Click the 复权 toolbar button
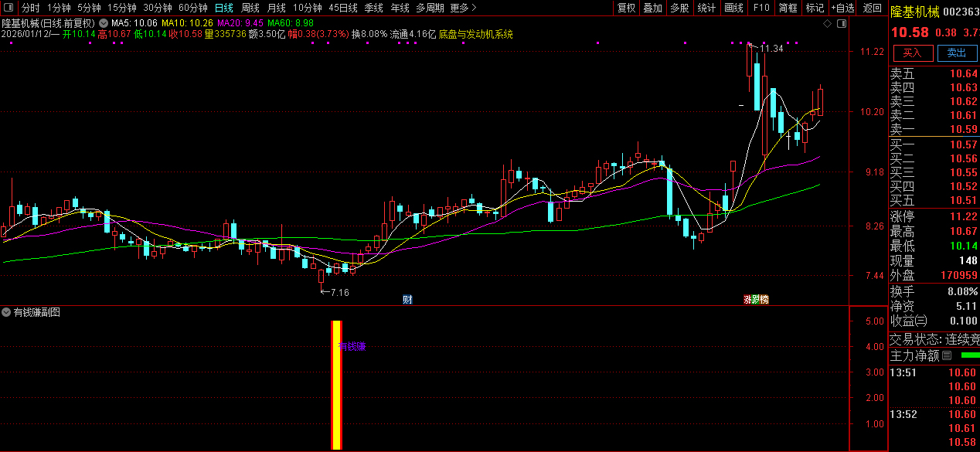 [x=626, y=8]
